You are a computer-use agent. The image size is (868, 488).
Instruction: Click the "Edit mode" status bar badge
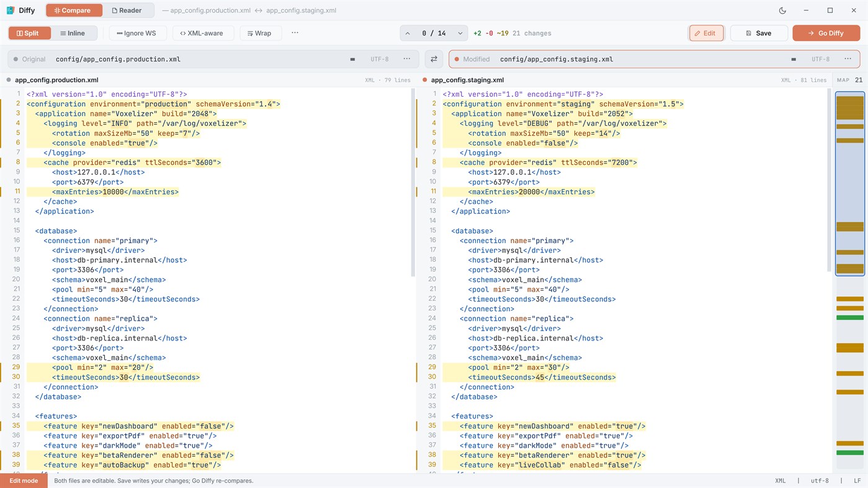coord(24,481)
